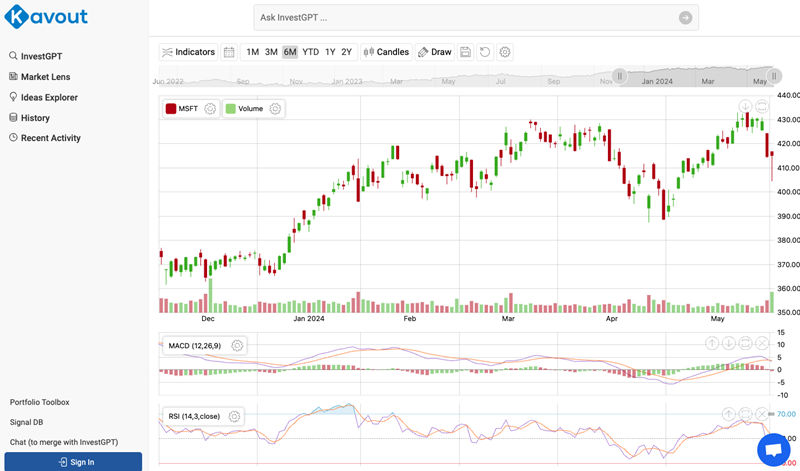Screen dimensions: 800x471
Task: Open the Candles chart type dropdown
Action: click(386, 52)
